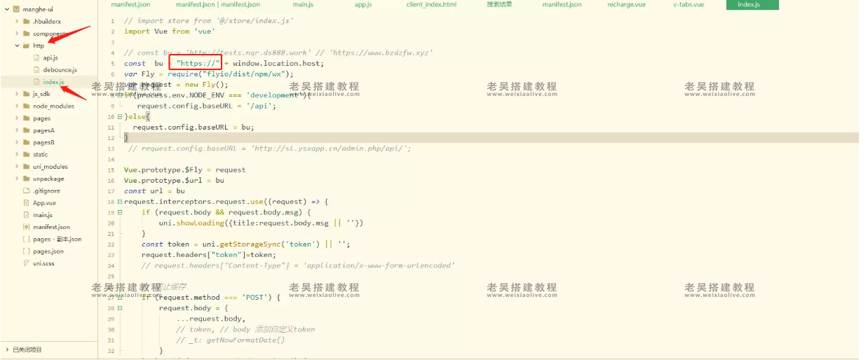Fold the request.body block at line 28
This screenshot has width=868, height=360.
tap(120, 308)
